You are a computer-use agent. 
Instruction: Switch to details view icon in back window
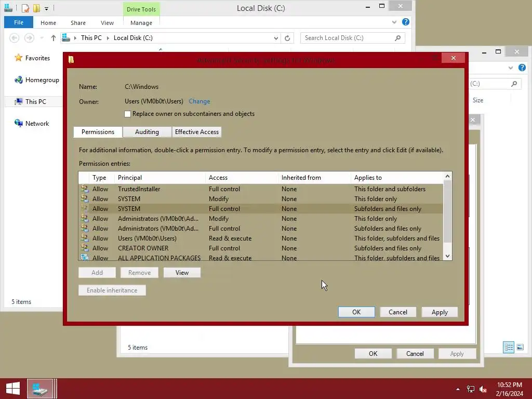(x=508, y=347)
